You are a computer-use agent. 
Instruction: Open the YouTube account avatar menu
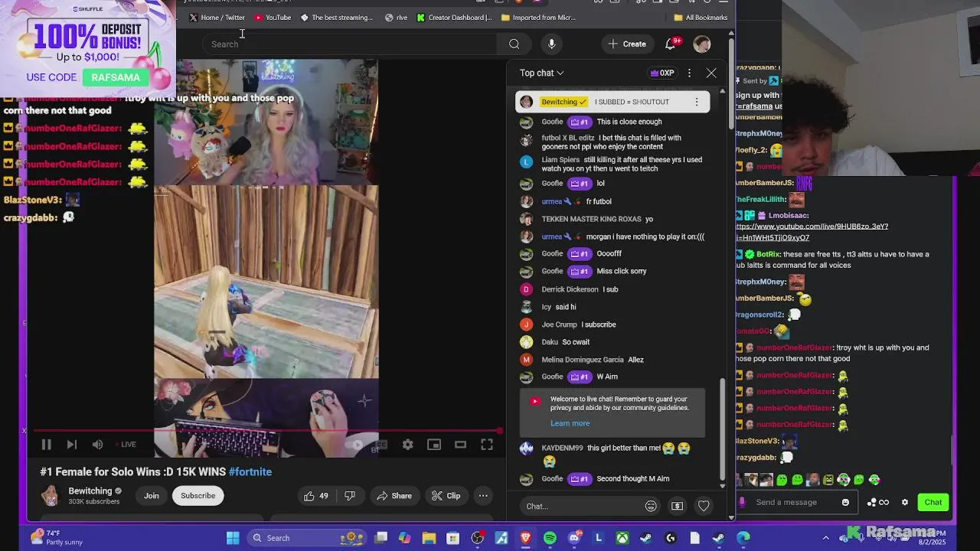[702, 44]
